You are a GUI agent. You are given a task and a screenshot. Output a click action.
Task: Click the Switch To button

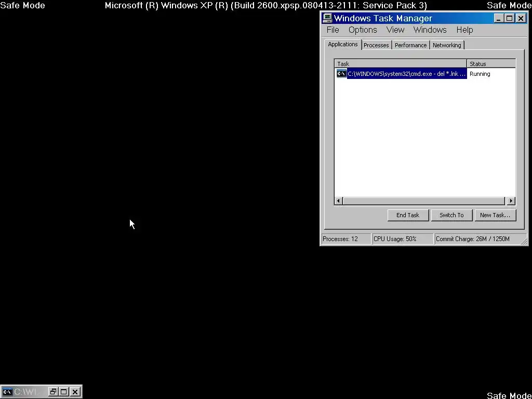[x=451, y=215]
